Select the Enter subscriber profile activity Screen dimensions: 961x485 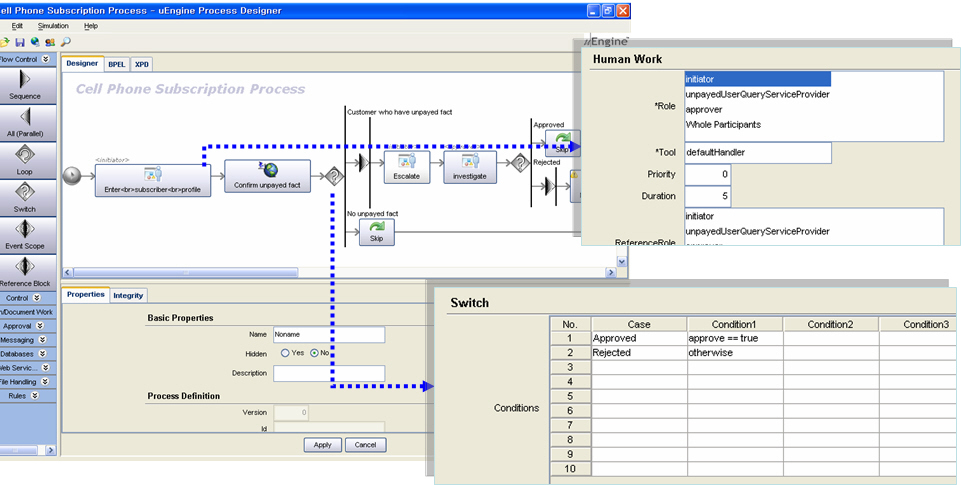point(153,180)
